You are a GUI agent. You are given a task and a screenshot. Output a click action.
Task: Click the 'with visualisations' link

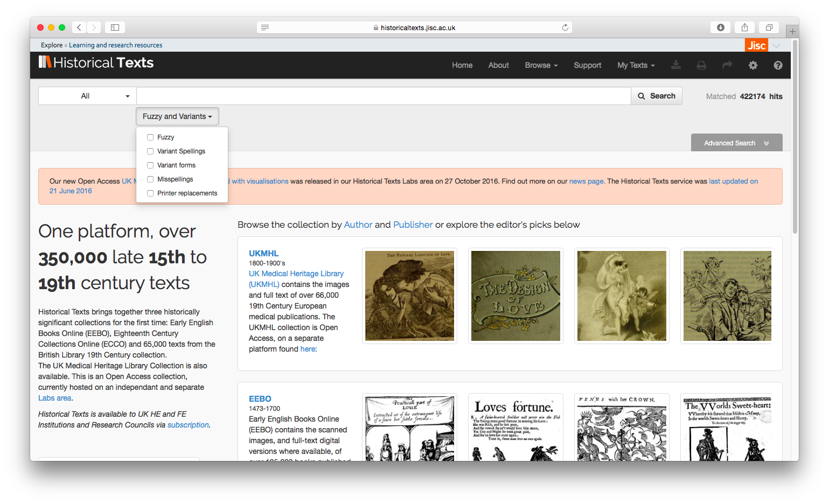(x=260, y=181)
